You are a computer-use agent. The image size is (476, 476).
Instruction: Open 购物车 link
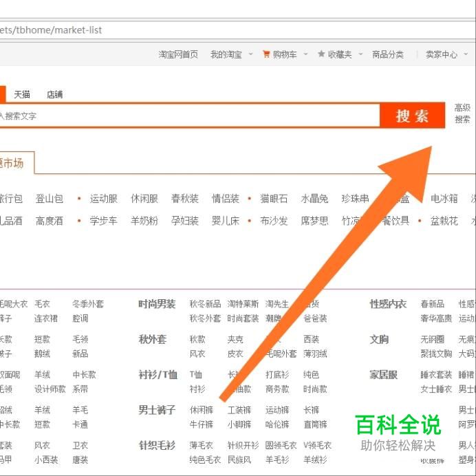coord(285,54)
